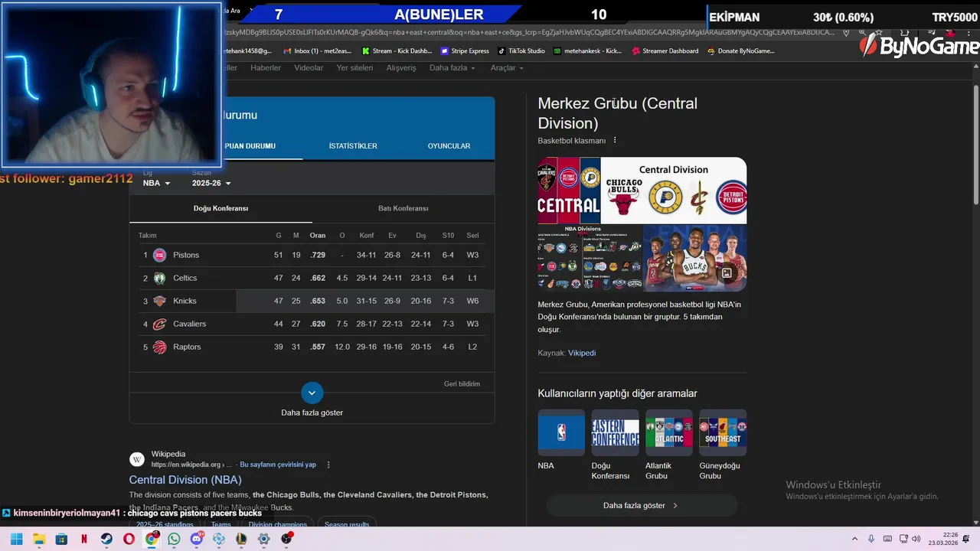980x551 pixels.
Task: Open Opera browser from the taskbar
Action: pyautogui.click(x=129, y=539)
